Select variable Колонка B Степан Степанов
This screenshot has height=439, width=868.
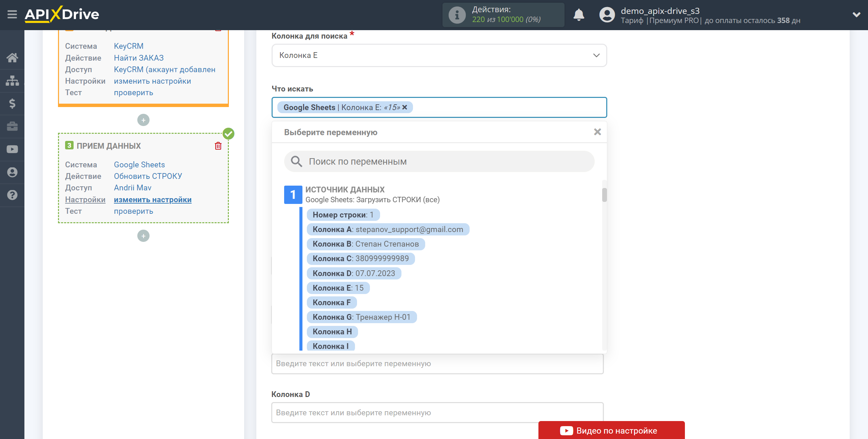tap(366, 244)
